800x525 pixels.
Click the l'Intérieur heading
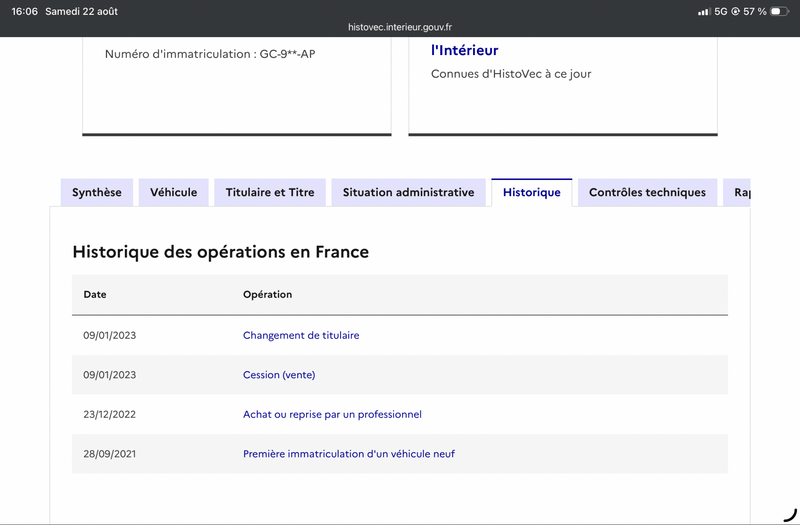point(464,51)
